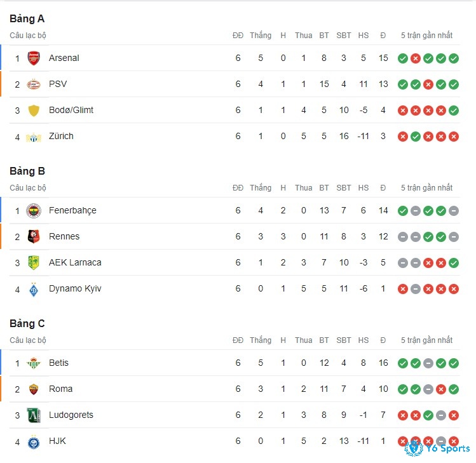Click the HJK blue round crest
Image resolution: width=476 pixels, height=463 pixels.
34,442
